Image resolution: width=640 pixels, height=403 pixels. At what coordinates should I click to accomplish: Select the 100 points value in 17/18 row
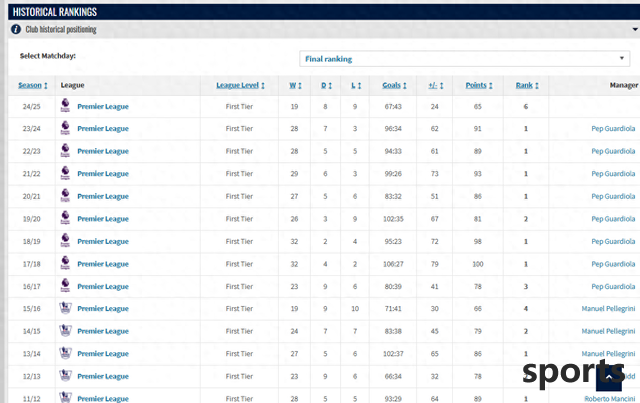pos(478,264)
